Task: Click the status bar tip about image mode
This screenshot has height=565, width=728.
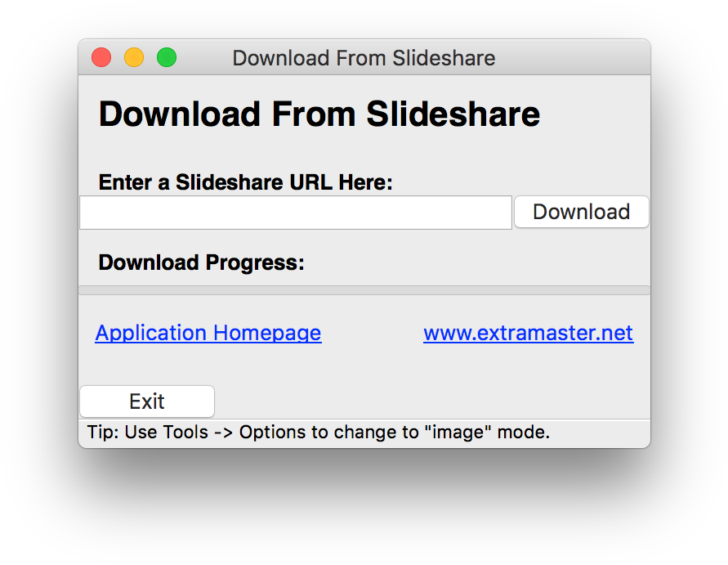Action: click(x=319, y=432)
